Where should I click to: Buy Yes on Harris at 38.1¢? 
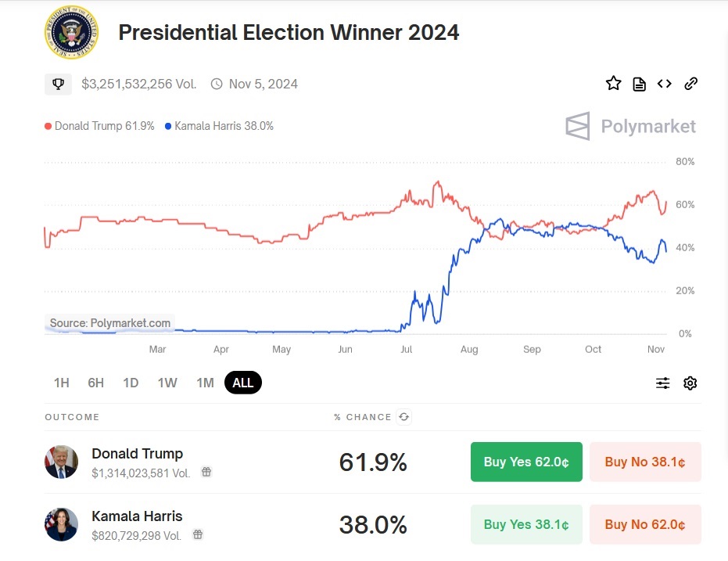click(526, 524)
